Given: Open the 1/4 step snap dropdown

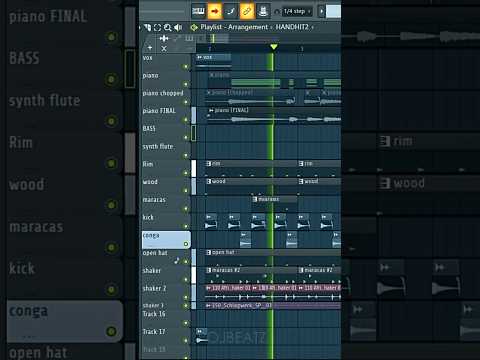Looking at the screenshot, I should click(x=297, y=11).
